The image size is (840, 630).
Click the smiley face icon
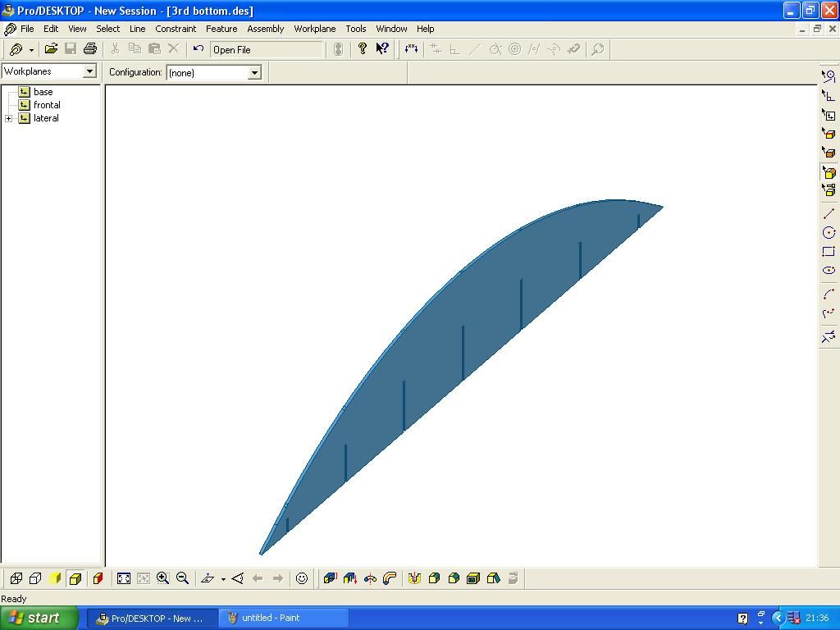tap(302, 578)
